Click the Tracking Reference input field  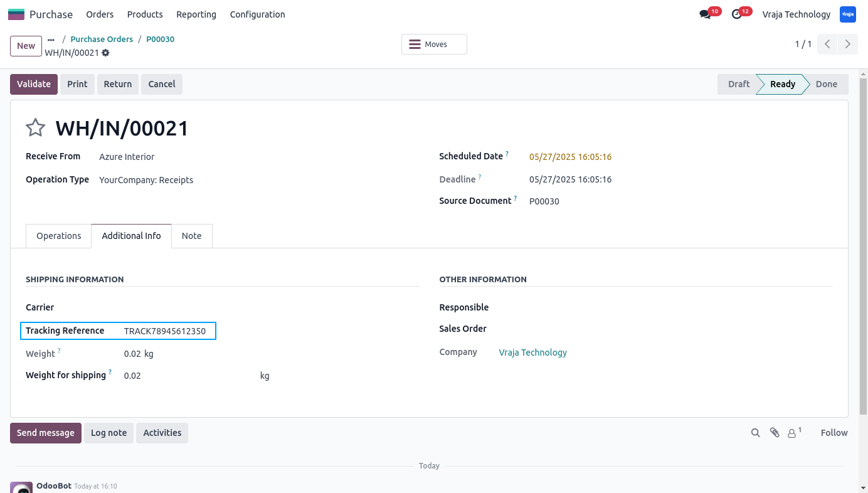[x=168, y=331]
